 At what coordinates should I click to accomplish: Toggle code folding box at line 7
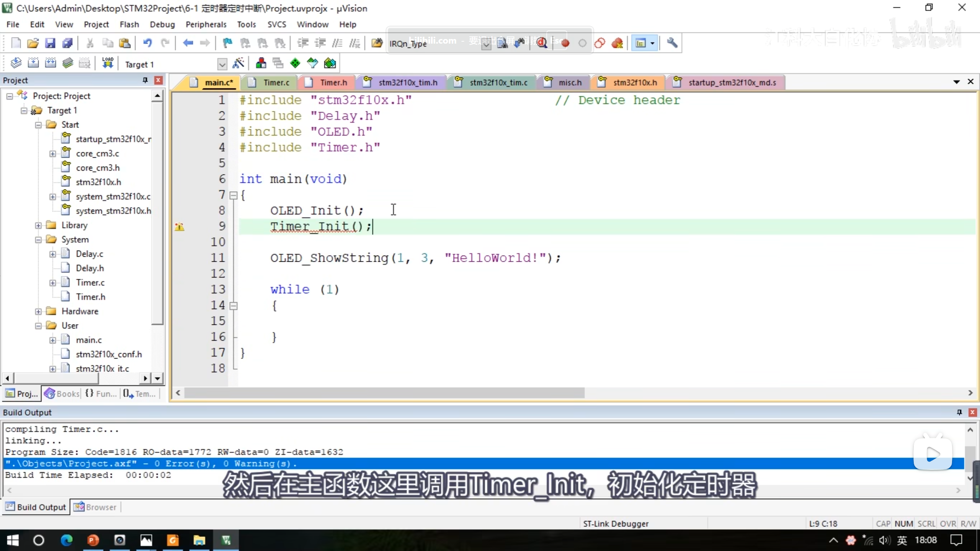(233, 196)
